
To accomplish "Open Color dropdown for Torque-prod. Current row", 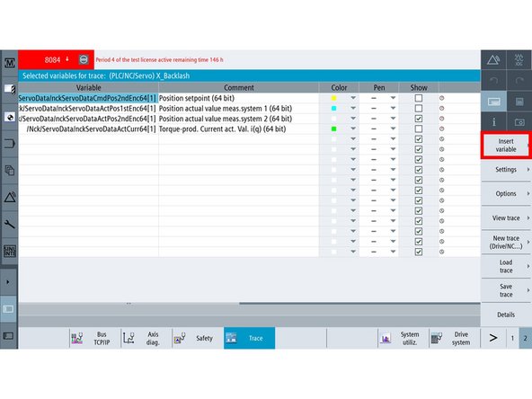I will tap(353, 129).
